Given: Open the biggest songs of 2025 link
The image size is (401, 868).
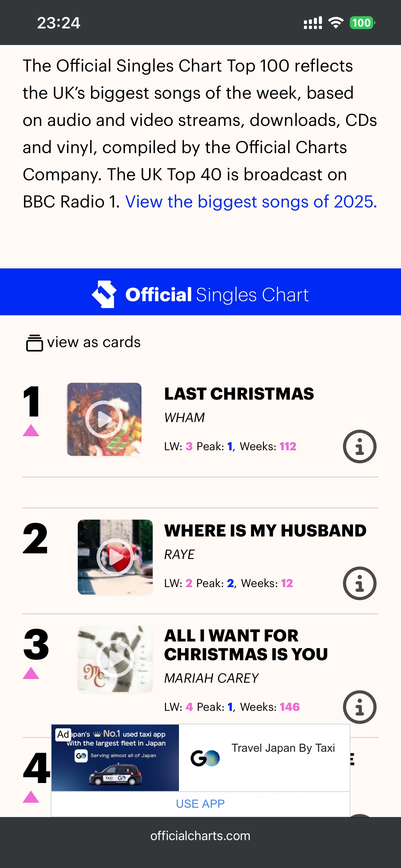Looking at the screenshot, I should pyautogui.click(x=251, y=202).
